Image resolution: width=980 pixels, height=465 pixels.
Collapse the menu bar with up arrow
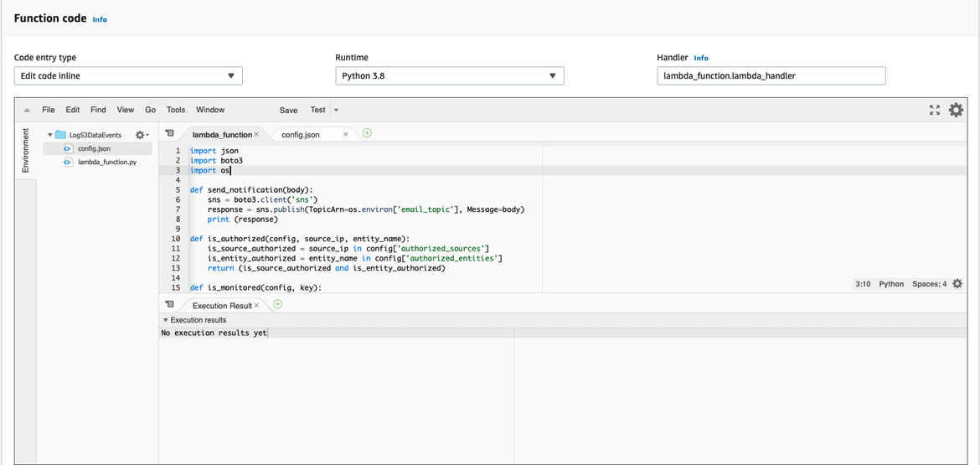(x=27, y=111)
